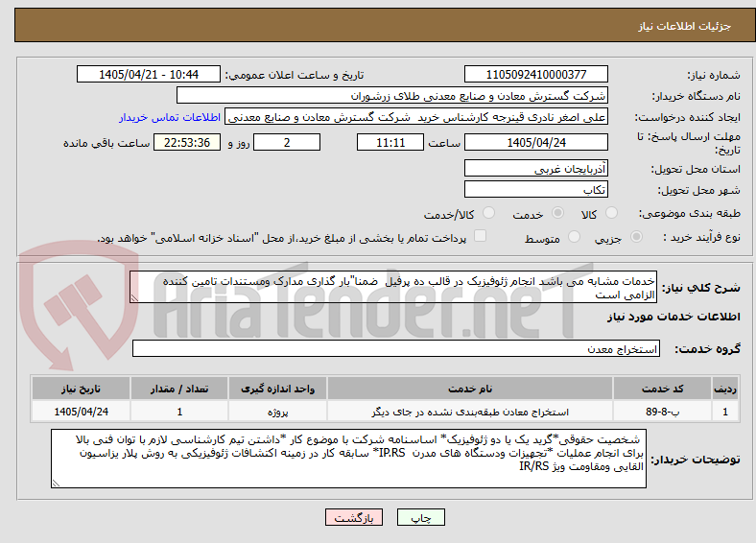The image size is (756, 543).
Task: Click the deadline date field 1405/04/24
Action: click(x=535, y=142)
